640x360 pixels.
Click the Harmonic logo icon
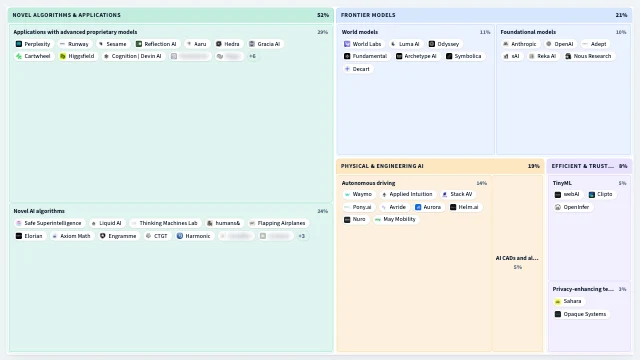pos(180,236)
